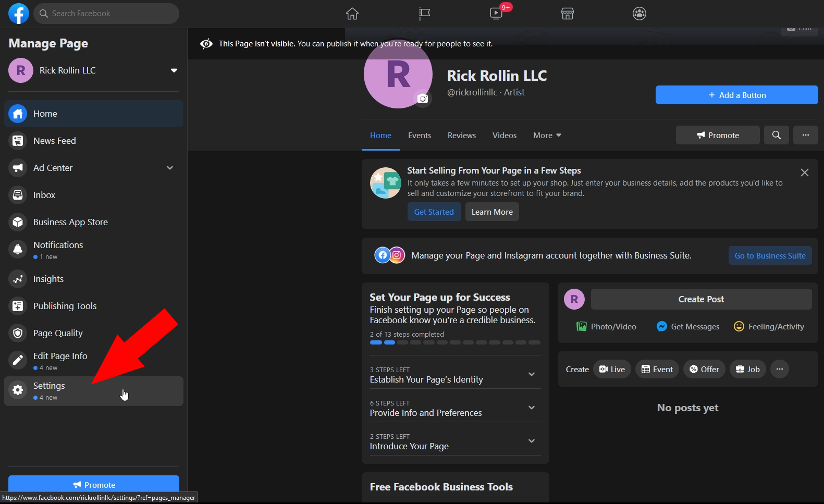
Task: Click the Facebook logo icon
Action: (19, 14)
